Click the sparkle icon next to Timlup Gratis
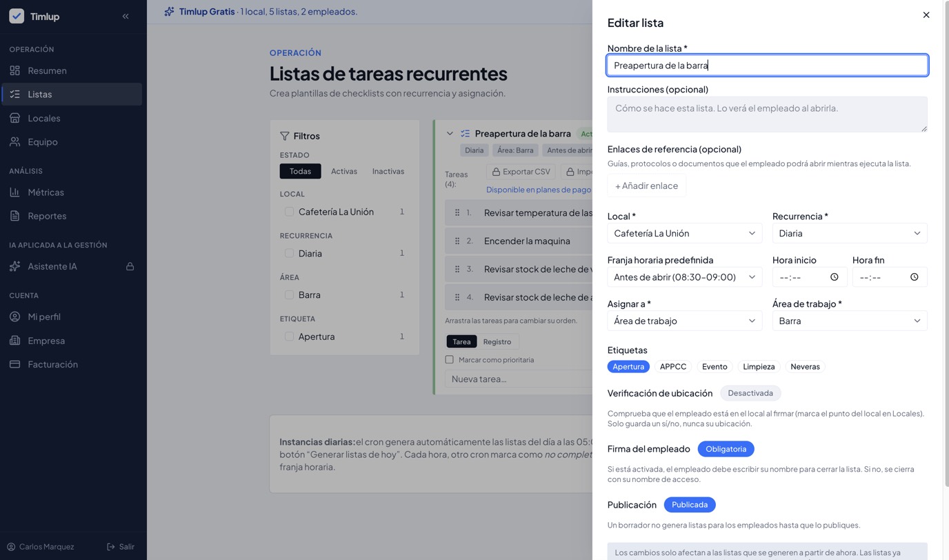Image resolution: width=949 pixels, height=560 pixels. click(x=169, y=12)
